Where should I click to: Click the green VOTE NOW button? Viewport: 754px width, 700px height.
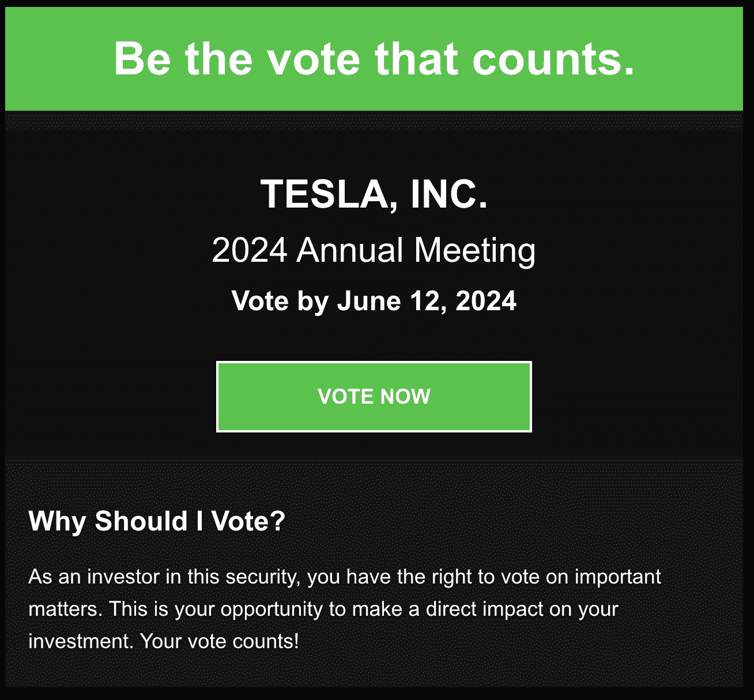[x=374, y=397]
